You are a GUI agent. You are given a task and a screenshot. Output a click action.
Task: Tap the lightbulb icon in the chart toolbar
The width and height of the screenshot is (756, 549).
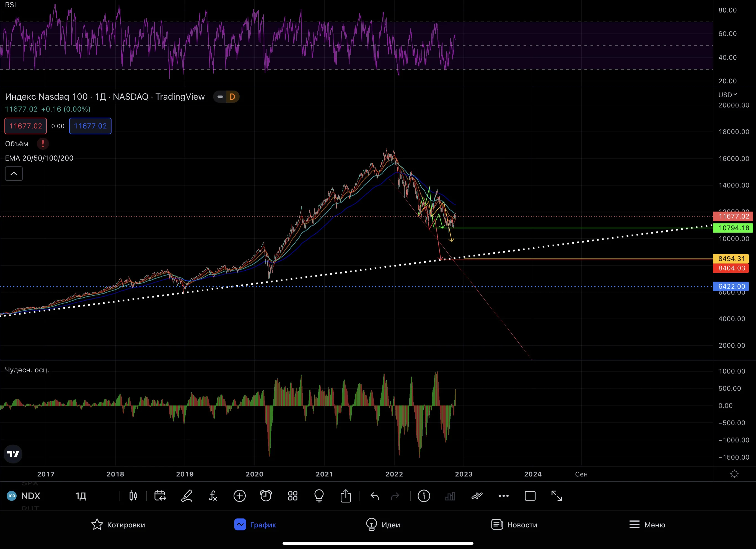pyautogui.click(x=319, y=496)
